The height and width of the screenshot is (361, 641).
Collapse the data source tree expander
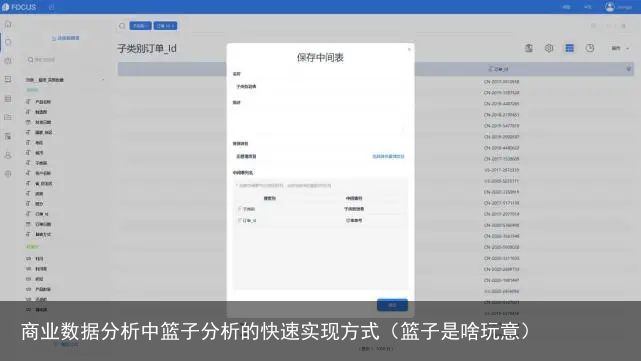(103, 80)
